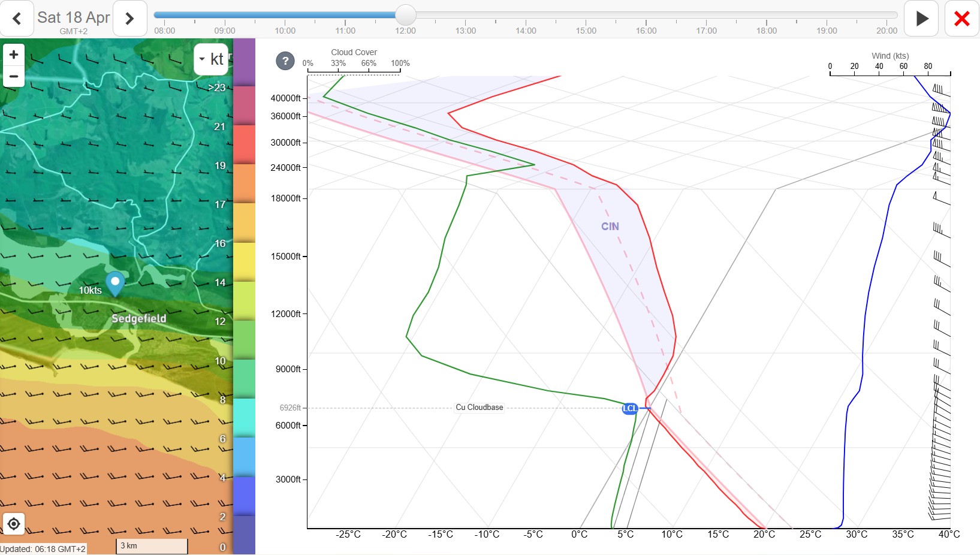Click the Sedgefield location pin
This screenshot has width=980, height=555.
(x=115, y=283)
